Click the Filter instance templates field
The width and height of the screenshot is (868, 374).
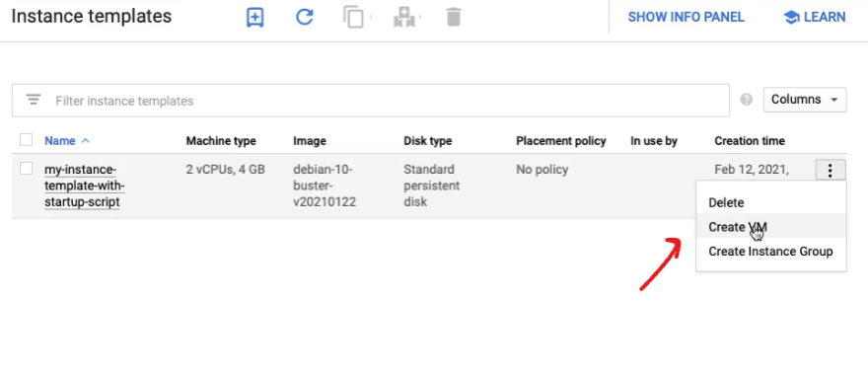(x=370, y=101)
